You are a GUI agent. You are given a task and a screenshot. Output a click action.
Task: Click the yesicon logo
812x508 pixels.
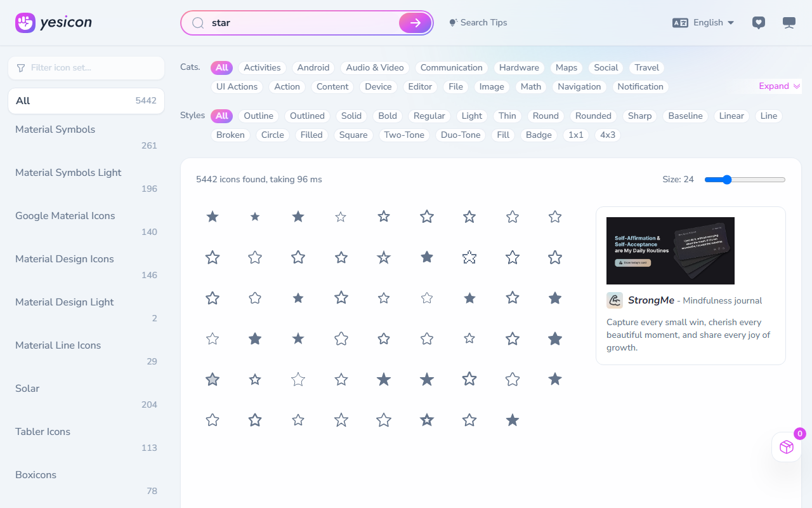click(x=54, y=23)
